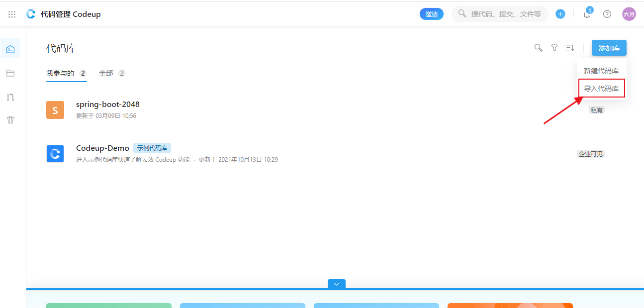Click the 代码管理 Codeup title
The width and height of the screenshot is (644, 308).
pos(71,14)
